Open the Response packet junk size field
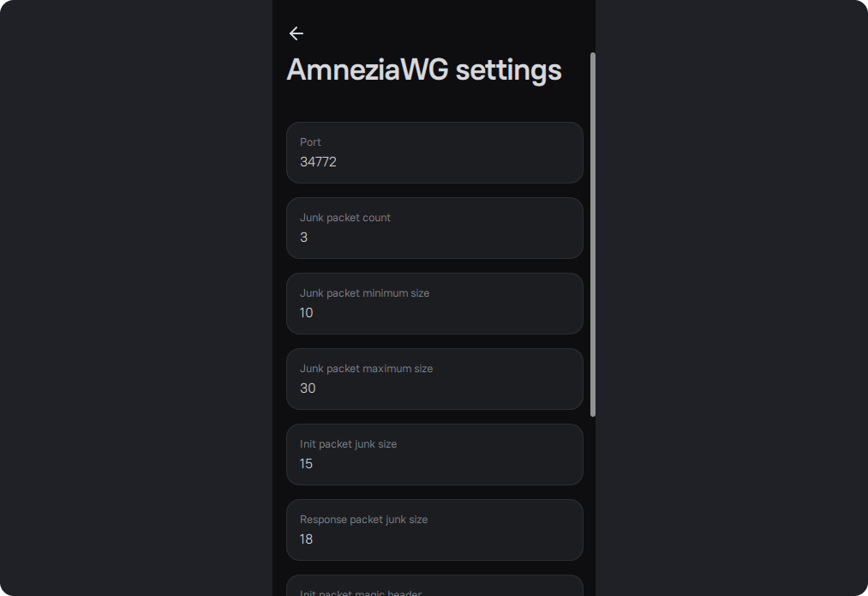868x596 pixels. 434,530
